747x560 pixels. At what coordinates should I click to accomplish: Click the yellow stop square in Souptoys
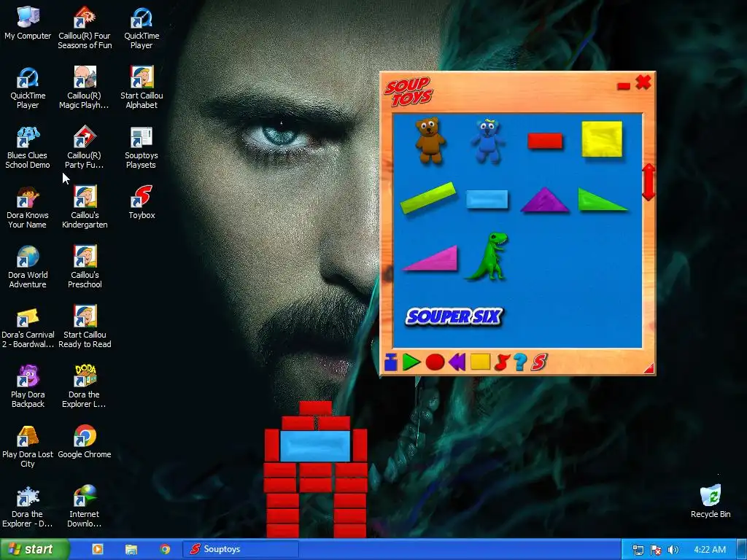[480, 362]
